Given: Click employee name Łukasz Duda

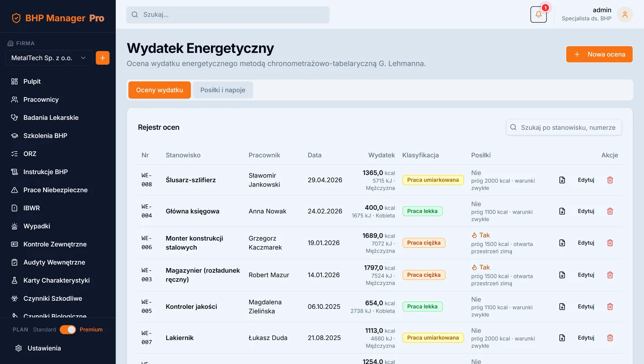Looking at the screenshot, I should tap(268, 338).
